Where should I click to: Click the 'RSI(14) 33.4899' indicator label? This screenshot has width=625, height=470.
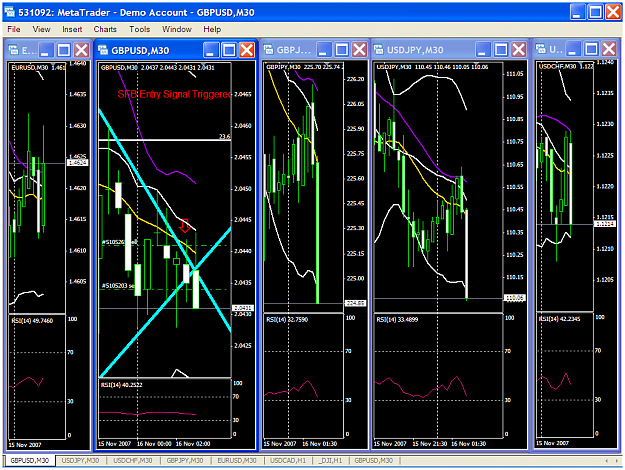coord(397,320)
